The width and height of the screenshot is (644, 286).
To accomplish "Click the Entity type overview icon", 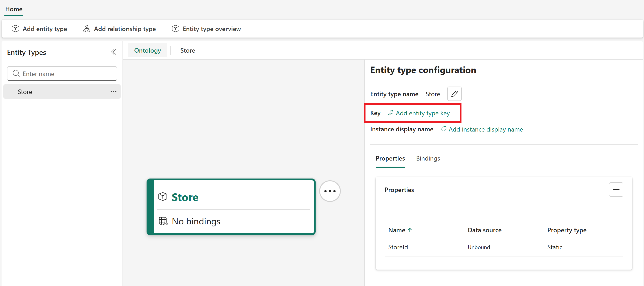I will [176, 29].
